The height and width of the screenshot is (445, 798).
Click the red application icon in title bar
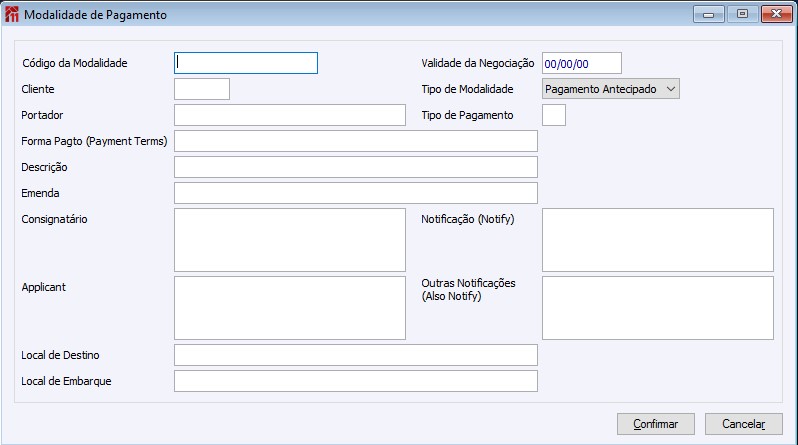point(11,15)
